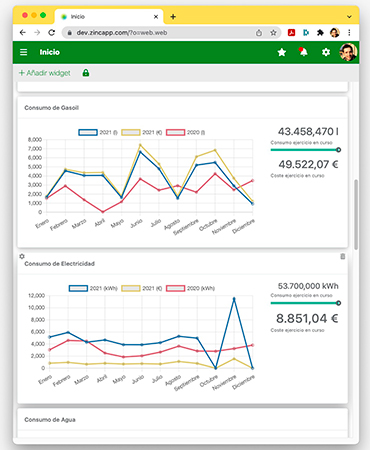Click the favorites star in green header
The height and width of the screenshot is (450, 370).
click(282, 52)
